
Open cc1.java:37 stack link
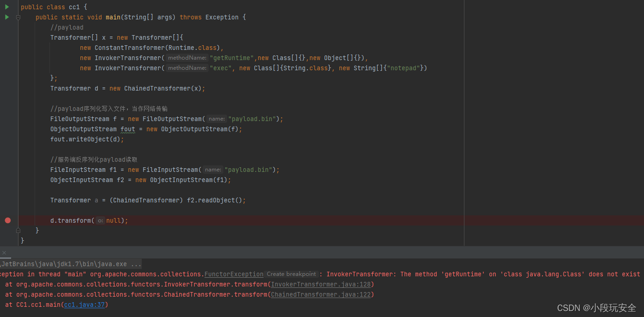tap(84, 305)
